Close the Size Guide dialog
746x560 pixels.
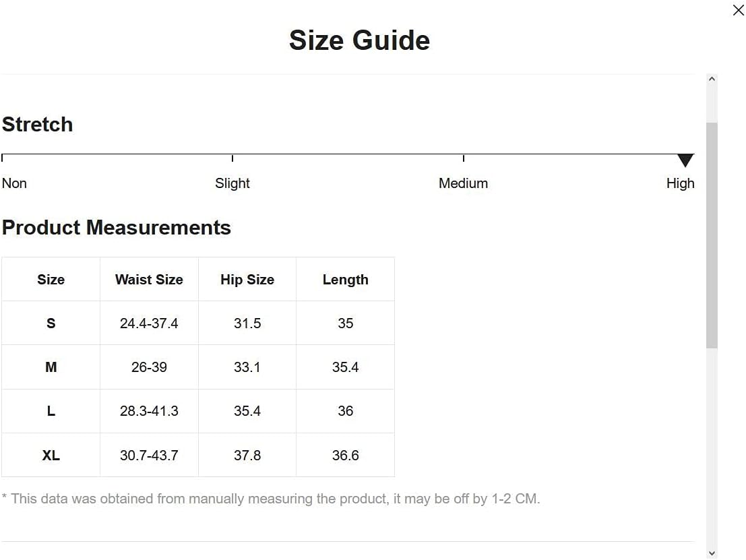[738, 11]
